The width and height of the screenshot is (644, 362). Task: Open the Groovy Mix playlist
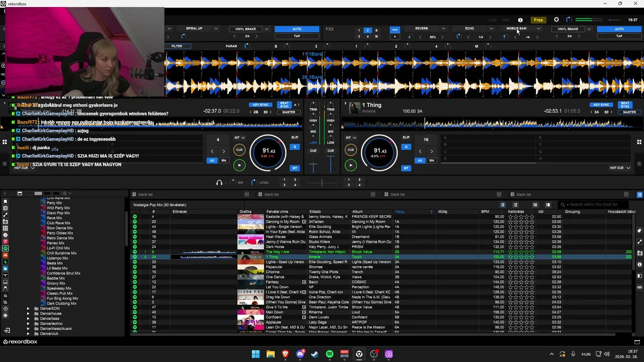56,284
